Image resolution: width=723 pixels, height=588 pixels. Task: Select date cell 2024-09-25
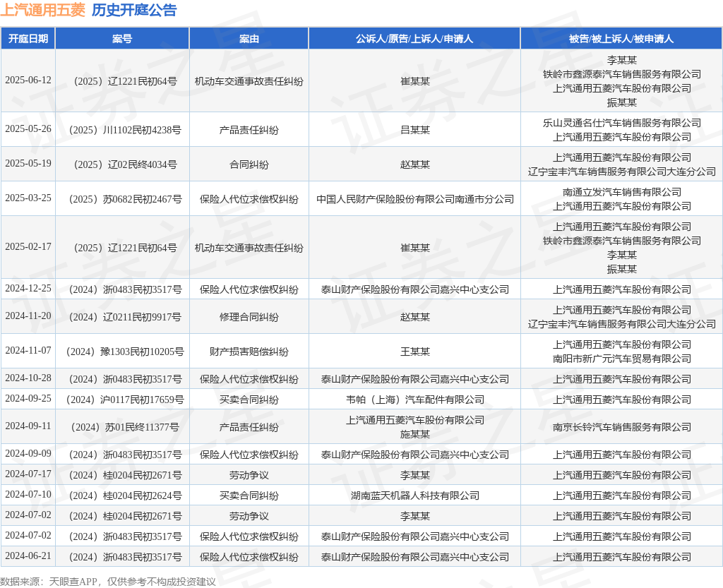[x=28, y=399]
